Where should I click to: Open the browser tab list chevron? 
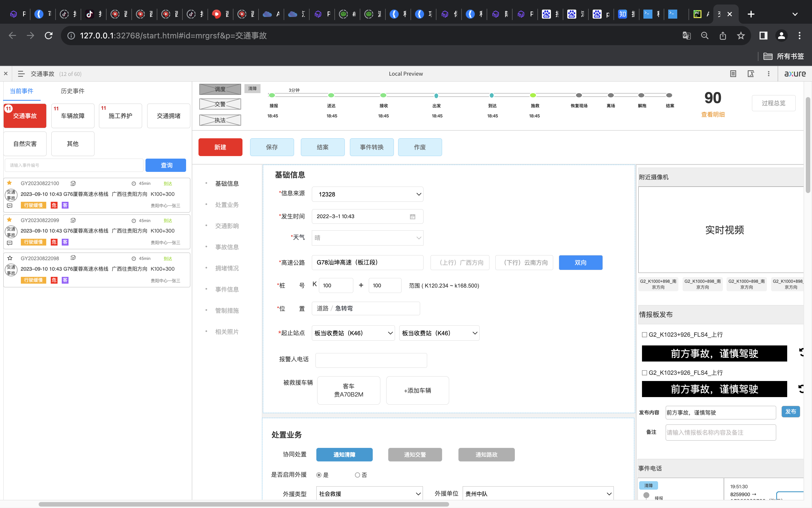coord(795,14)
